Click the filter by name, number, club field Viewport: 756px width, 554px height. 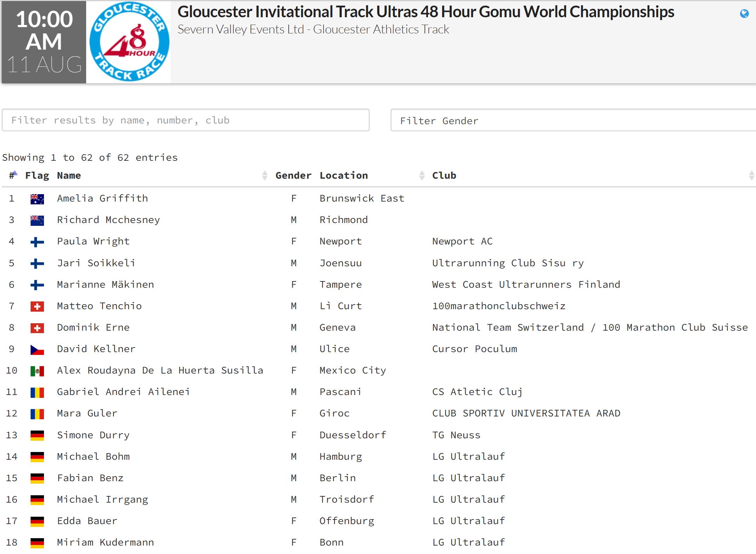(x=185, y=120)
